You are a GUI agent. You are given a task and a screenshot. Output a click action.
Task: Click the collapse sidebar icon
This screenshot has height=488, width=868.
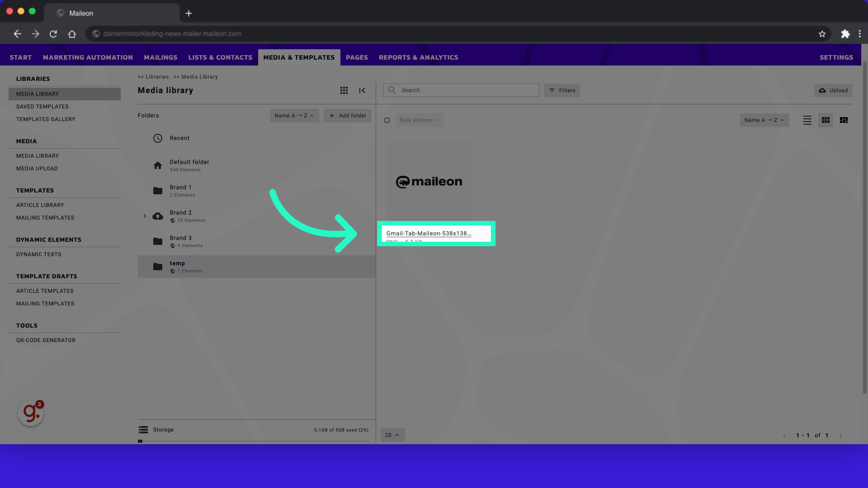[x=363, y=90]
